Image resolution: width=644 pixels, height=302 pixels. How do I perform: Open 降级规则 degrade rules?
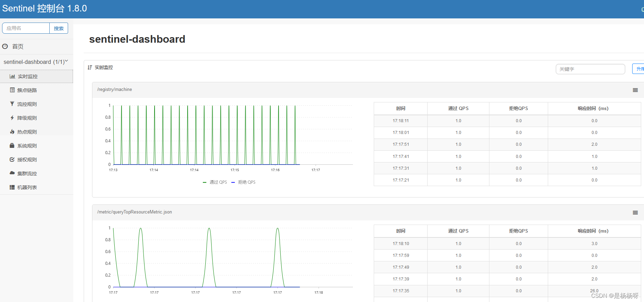pos(36,118)
